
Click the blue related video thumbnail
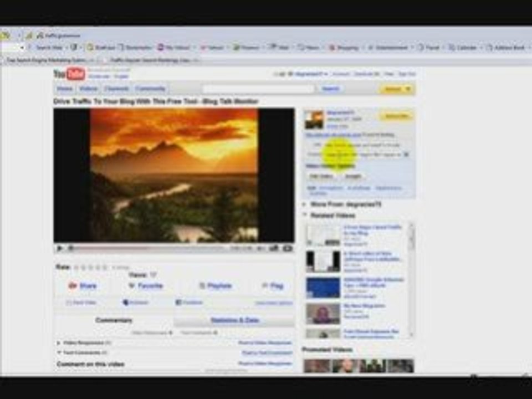pos(323,288)
